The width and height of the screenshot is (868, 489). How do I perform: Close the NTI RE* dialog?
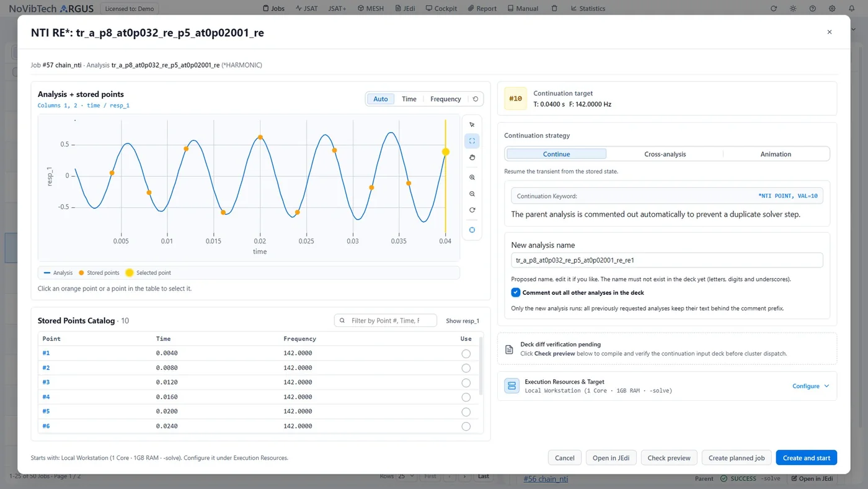830,32
